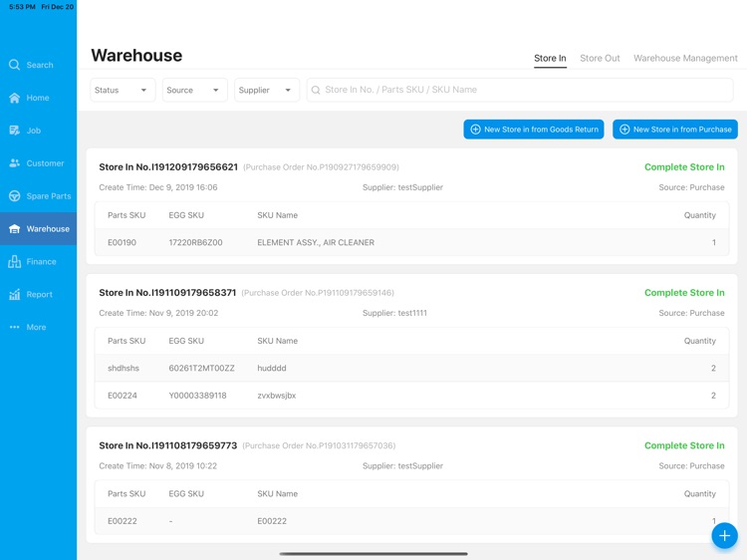This screenshot has width=747, height=560.
Task: Click the magnifier icon in the search field
Action: tap(316, 90)
